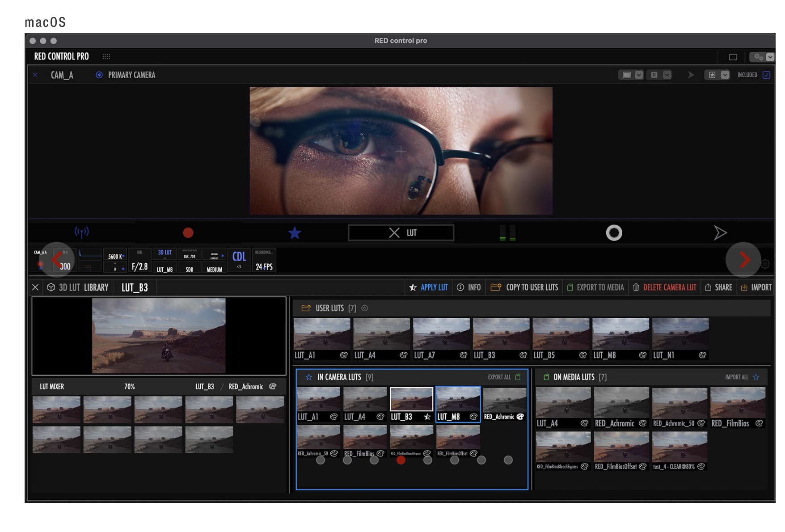Click the send arrow icon in control bar

[x=720, y=232]
